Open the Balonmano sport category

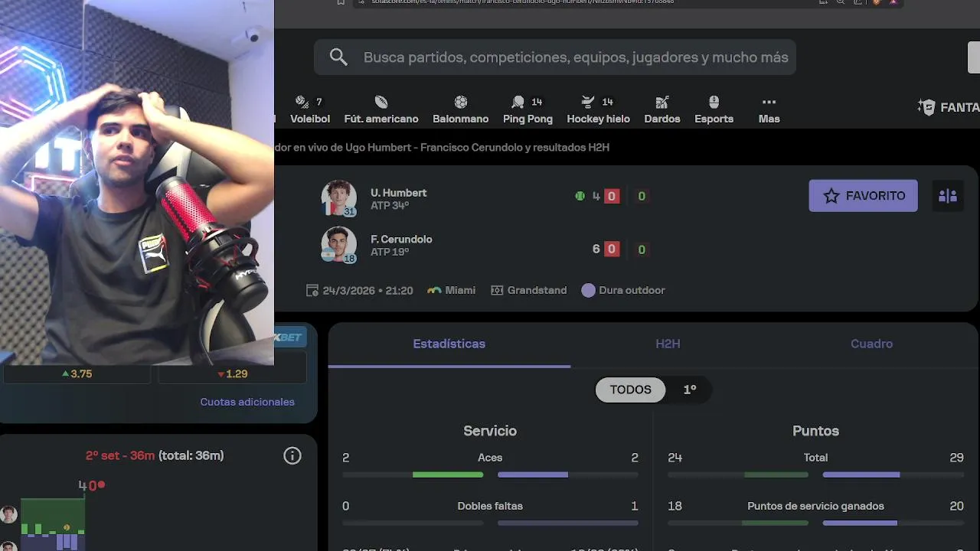click(x=461, y=110)
